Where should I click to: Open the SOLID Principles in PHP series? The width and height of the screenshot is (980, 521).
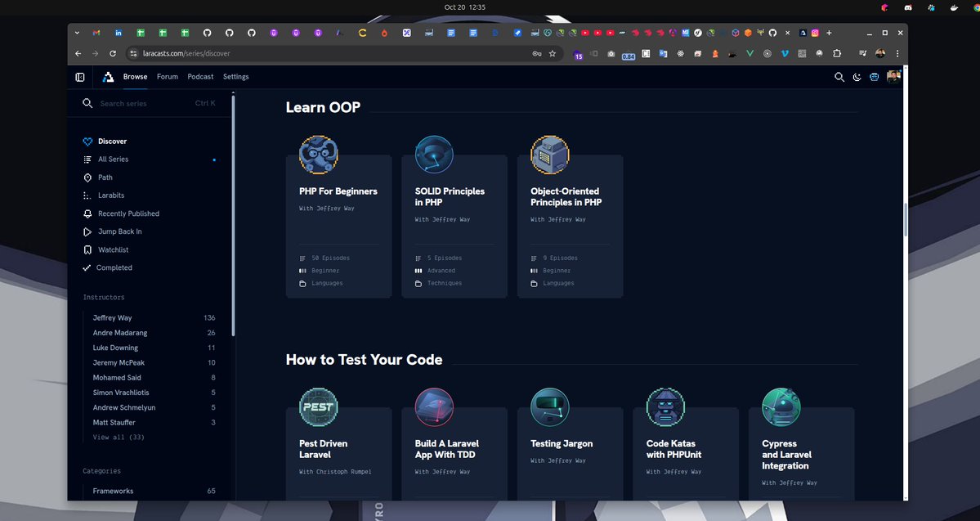[x=454, y=227]
